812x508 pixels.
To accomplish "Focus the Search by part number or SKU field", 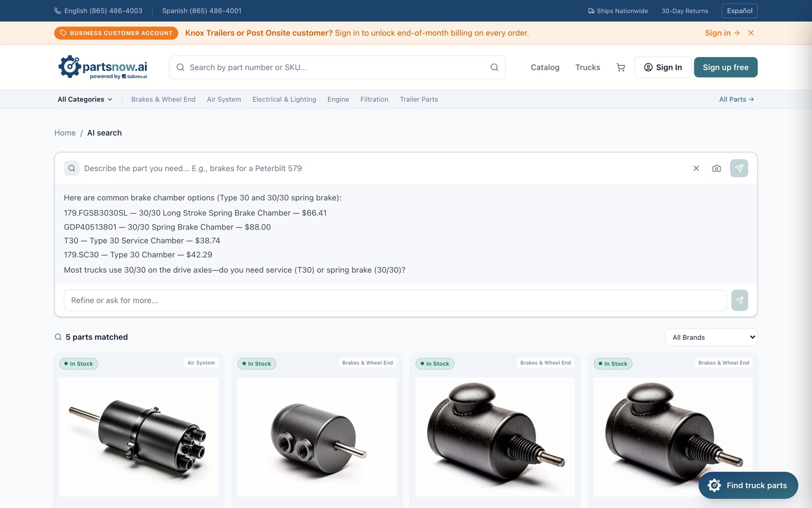I will tap(337, 67).
